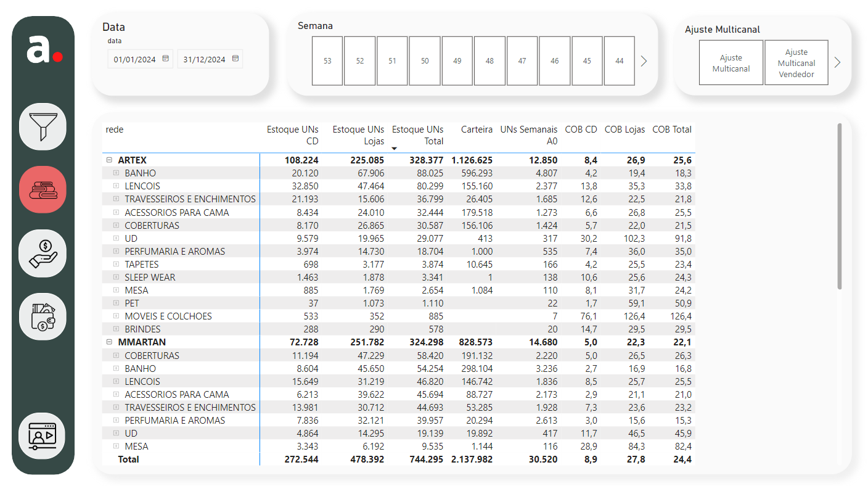Image resolution: width=868 pixels, height=486 pixels.
Task: Select week 45 in Semana slicer
Action: [587, 61]
